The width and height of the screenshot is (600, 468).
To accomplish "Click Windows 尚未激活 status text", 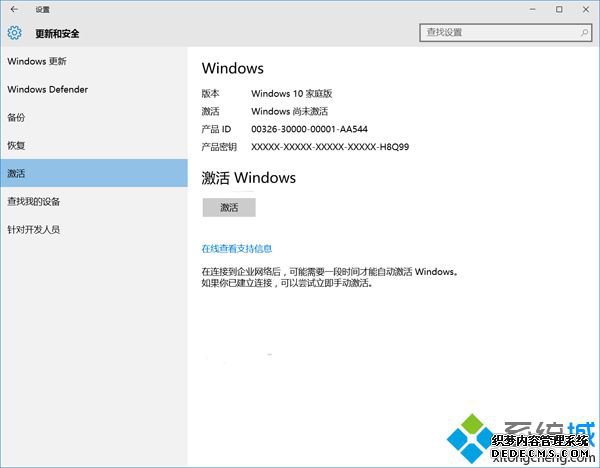I will (290, 111).
